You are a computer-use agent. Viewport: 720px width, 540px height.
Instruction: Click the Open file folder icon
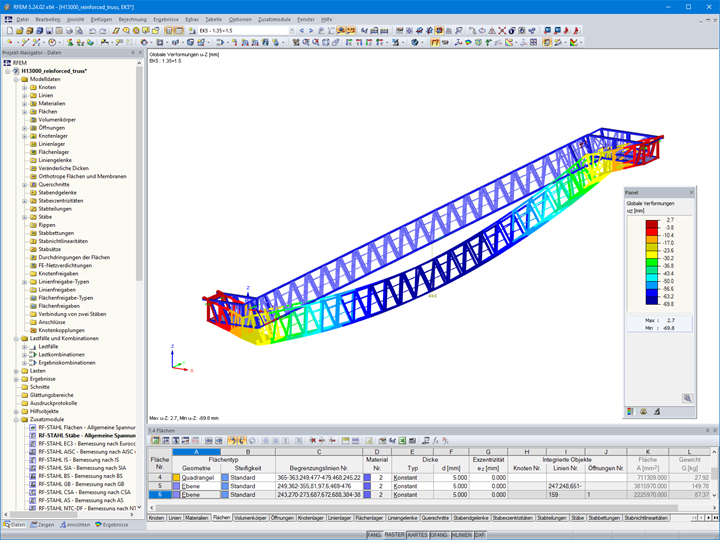(x=19, y=31)
